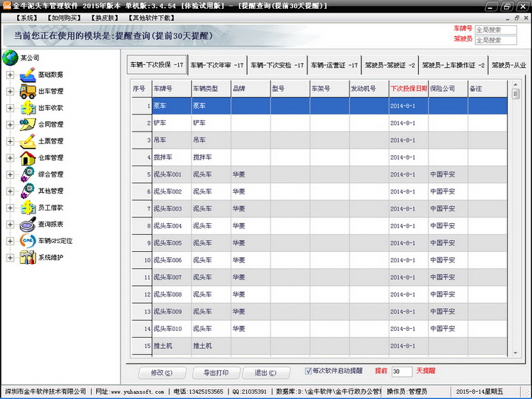Image resolution: width=532 pixels, height=399 pixels.
Task: Open the 车辆GPS定位 icon
Action: (x=28, y=241)
